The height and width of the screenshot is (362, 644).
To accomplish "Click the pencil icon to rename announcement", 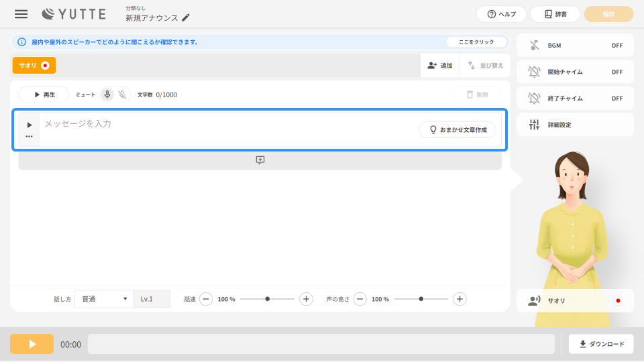I will (x=186, y=18).
